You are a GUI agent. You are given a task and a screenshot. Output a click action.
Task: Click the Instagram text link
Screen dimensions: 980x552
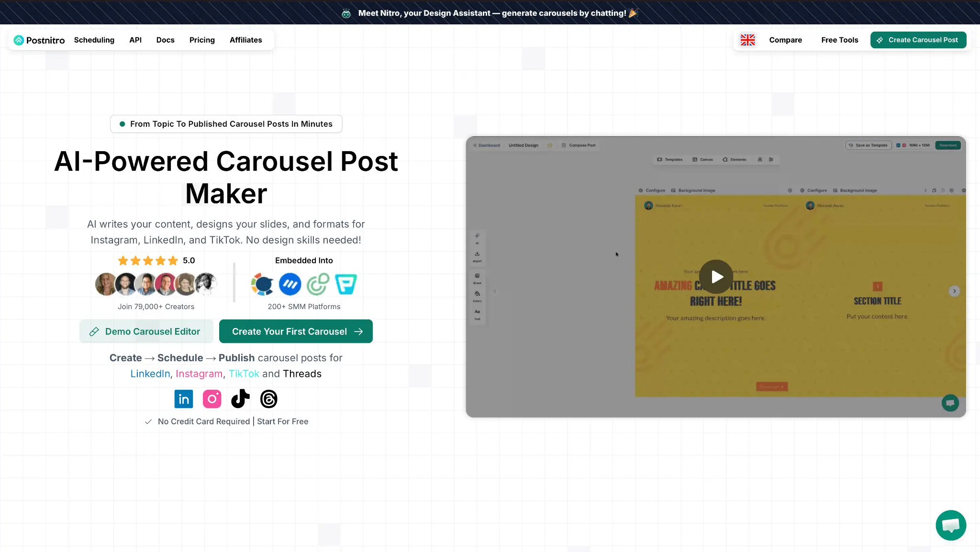[x=199, y=374]
